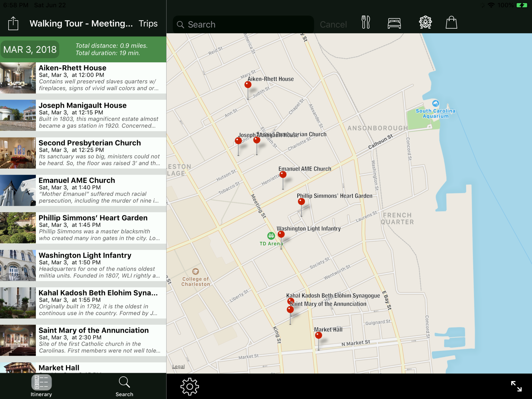
Task: Tap the Aiken-Rhett House map label
Action: tap(270, 79)
